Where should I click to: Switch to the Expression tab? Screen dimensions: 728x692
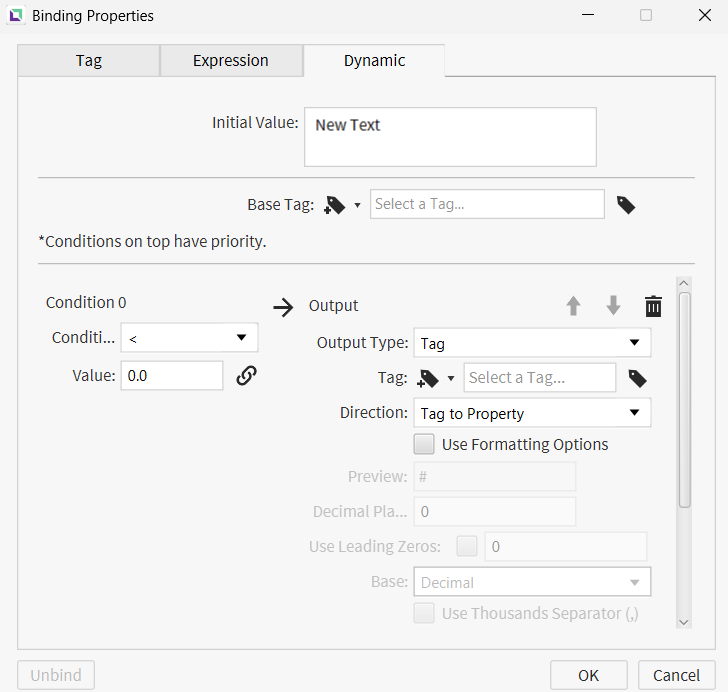click(231, 61)
